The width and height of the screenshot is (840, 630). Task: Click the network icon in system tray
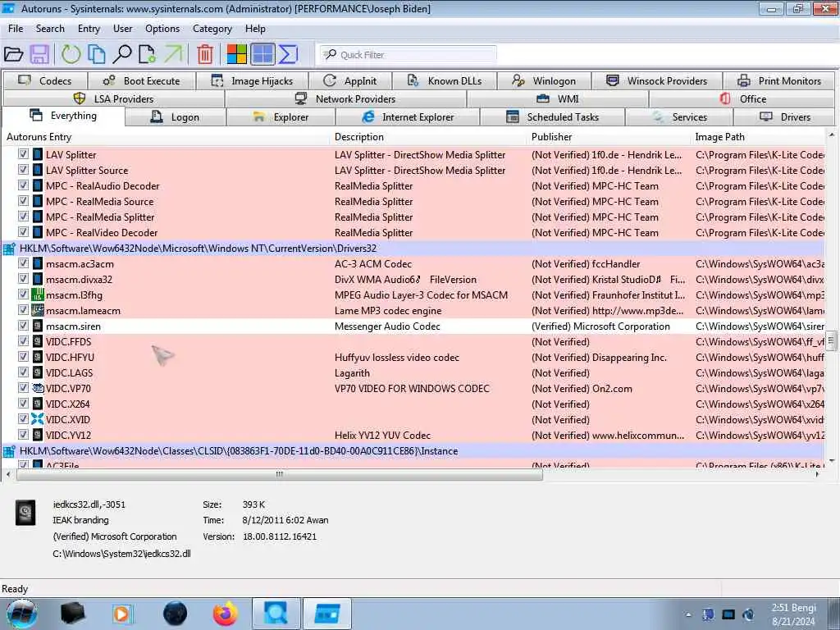(x=708, y=614)
